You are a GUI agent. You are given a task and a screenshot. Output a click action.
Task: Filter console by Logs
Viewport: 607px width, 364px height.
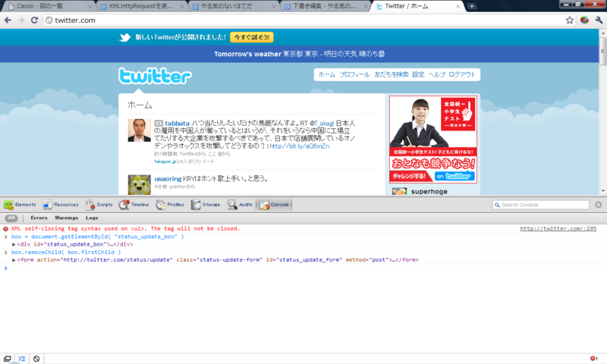point(92,218)
